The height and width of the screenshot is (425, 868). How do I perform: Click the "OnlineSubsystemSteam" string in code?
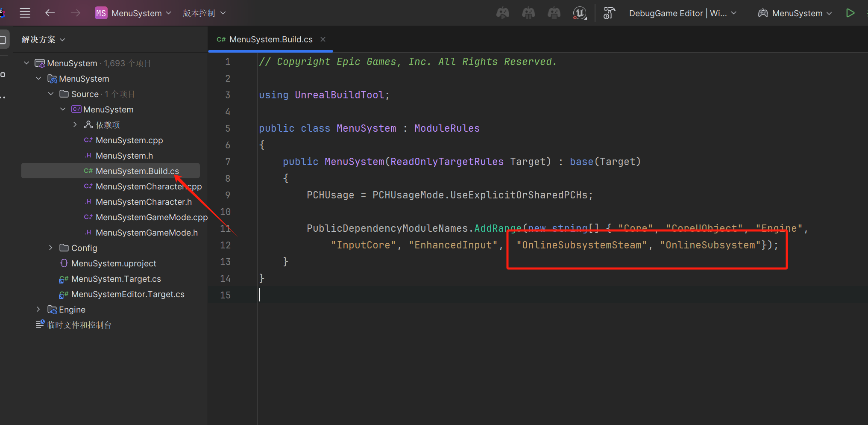click(x=582, y=245)
